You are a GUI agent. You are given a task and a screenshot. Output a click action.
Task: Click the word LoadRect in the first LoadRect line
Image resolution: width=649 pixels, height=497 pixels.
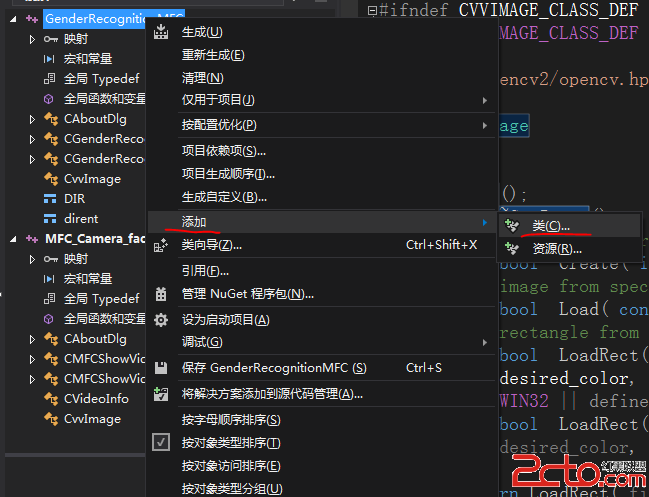[x=598, y=355]
